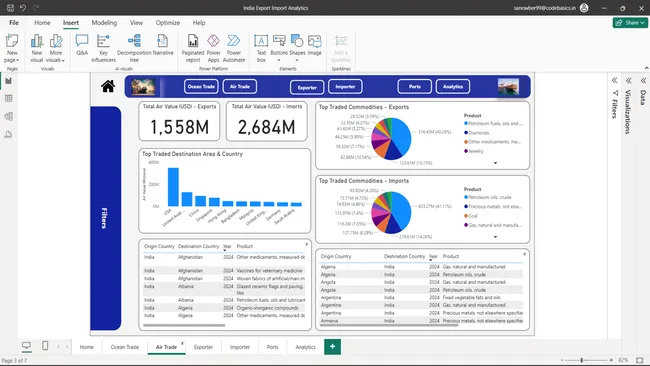Go to Ocean Trade page tab
This screenshot has width=650, height=366.
coord(125,347)
